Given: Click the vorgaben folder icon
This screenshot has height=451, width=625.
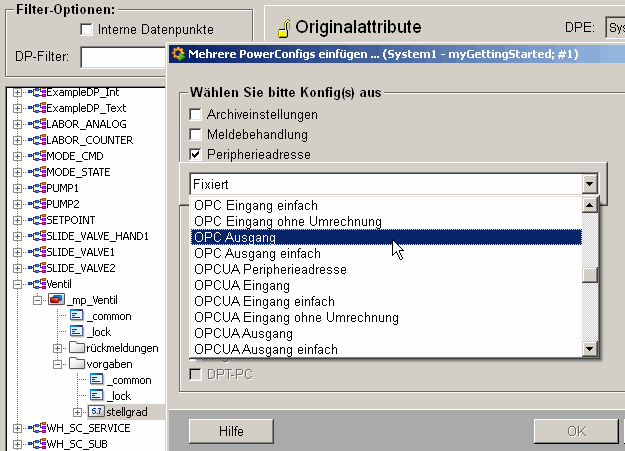Looking at the screenshot, I should tap(76, 364).
